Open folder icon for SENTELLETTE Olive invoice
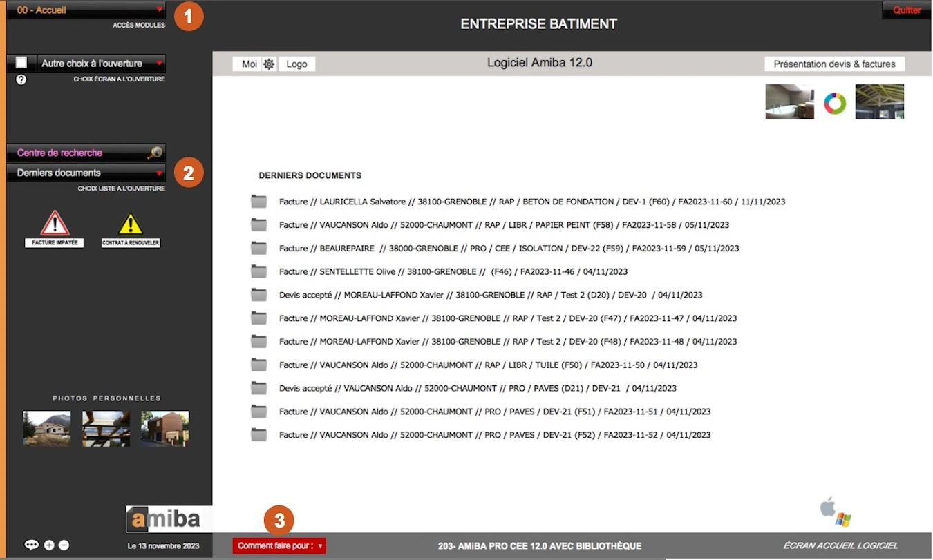Viewport: 933px width, 560px height. pyautogui.click(x=259, y=271)
